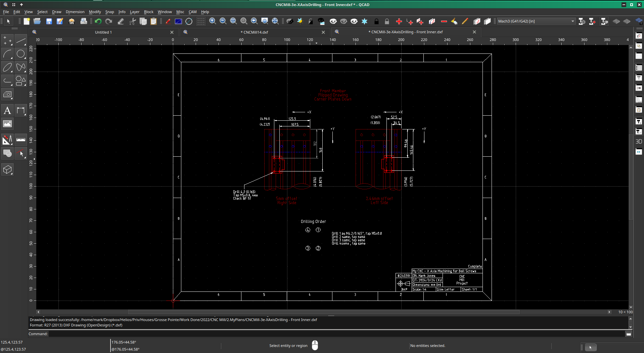Click the Command input field
This screenshot has width=644, height=353.
pyautogui.click(x=336, y=334)
